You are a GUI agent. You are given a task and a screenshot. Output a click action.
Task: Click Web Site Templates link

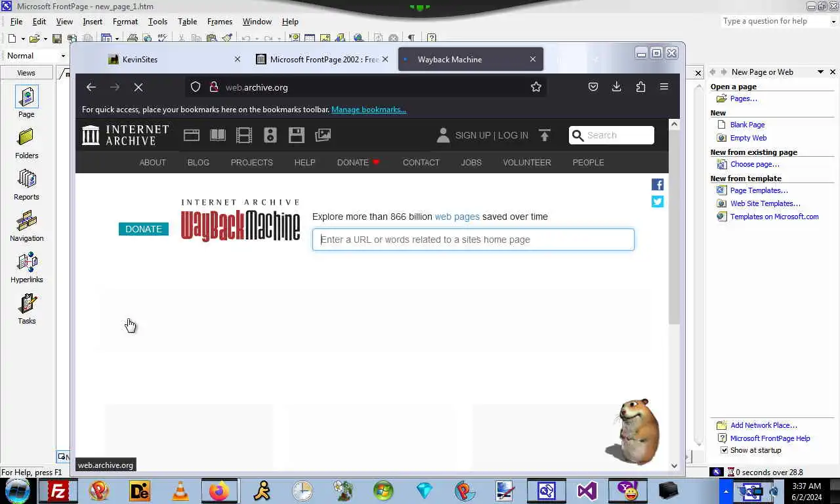tap(765, 203)
